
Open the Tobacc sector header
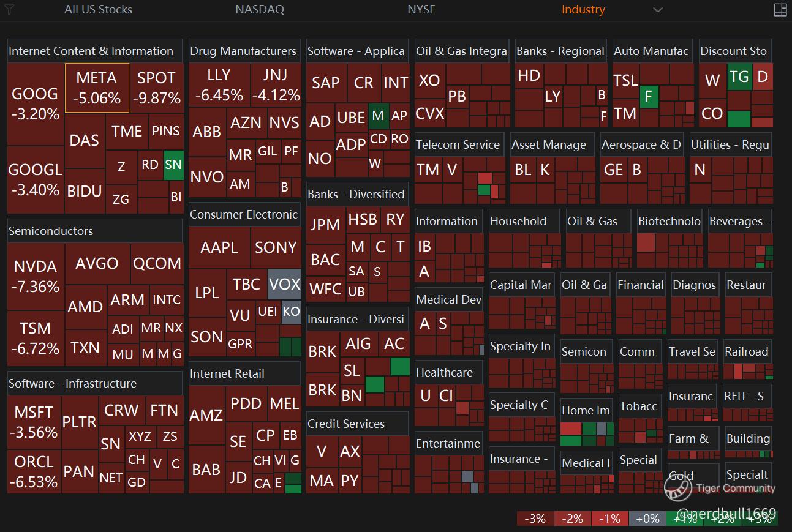pyautogui.click(x=640, y=406)
